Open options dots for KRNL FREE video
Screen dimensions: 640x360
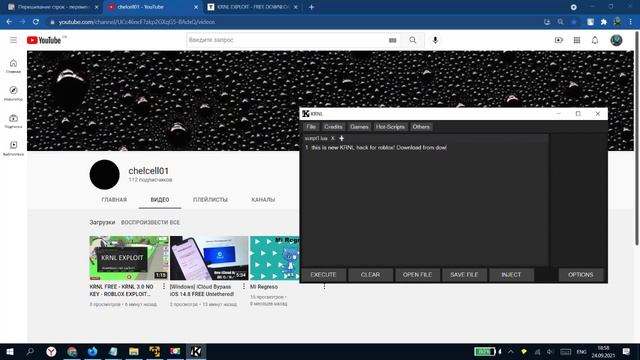pyautogui.click(x=164, y=287)
